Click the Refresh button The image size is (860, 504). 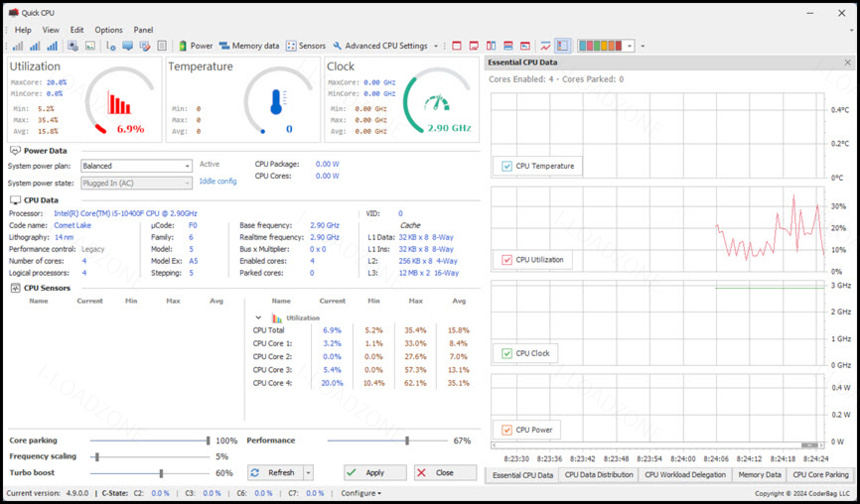[275, 473]
